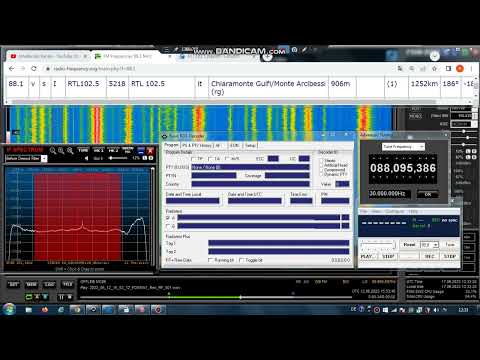The image size is (480, 360).
Task: Switch to the YouTube browser tab
Action: click(49, 56)
